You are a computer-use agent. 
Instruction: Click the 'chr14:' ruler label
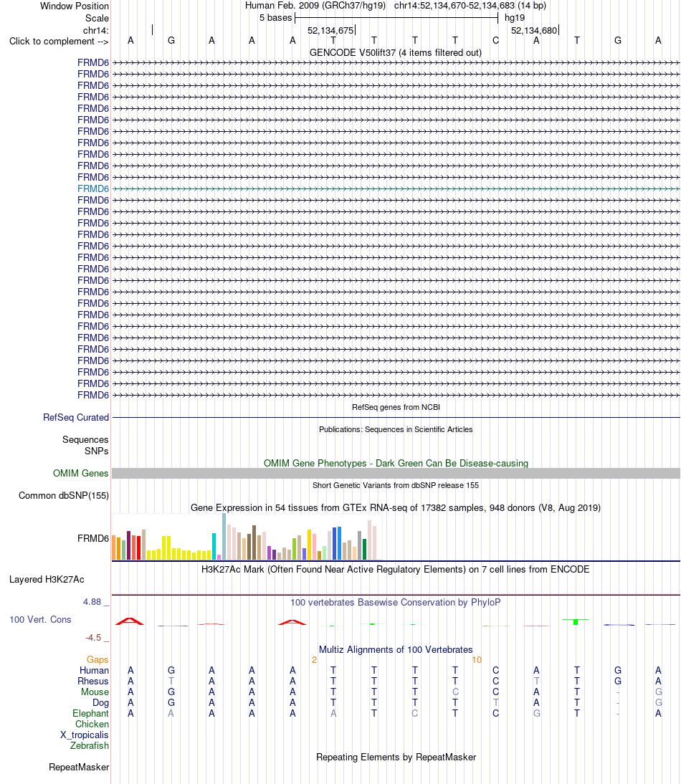click(x=96, y=31)
